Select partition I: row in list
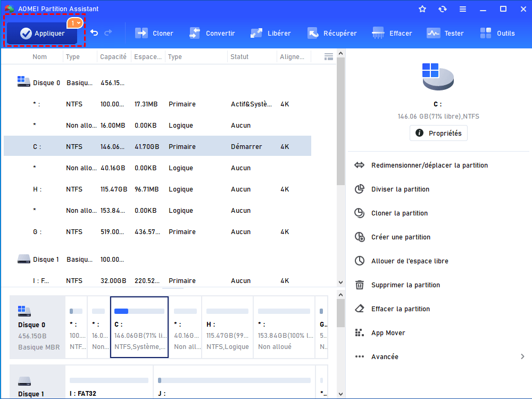The height and width of the screenshot is (399, 532). [157, 280]
